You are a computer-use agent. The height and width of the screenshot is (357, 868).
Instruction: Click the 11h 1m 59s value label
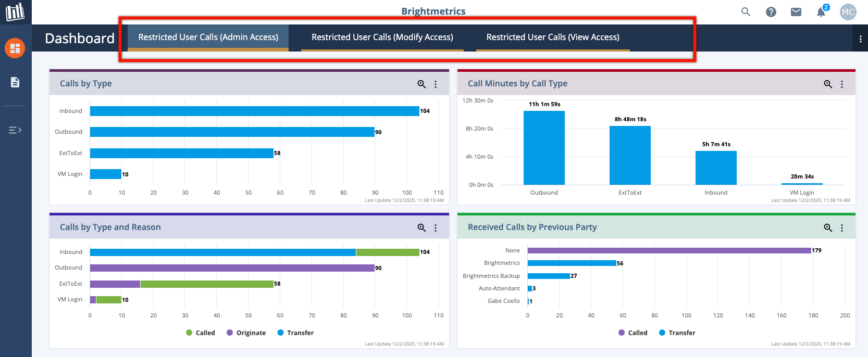[544, 104]
